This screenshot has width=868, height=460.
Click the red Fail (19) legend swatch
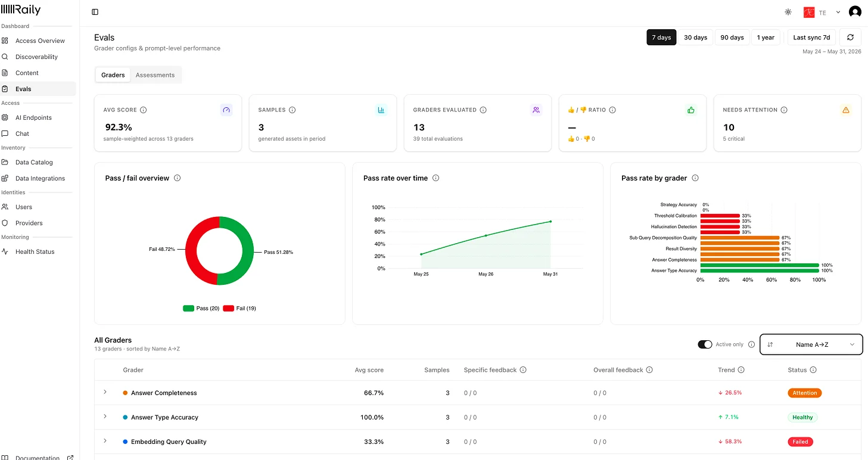[228, 308]
